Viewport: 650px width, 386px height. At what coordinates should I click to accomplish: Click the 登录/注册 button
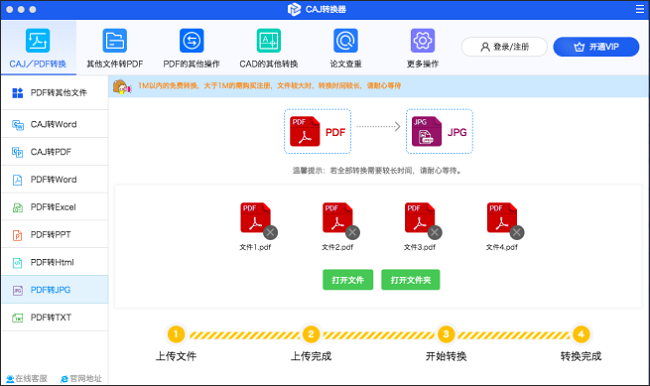pos(504,47)
